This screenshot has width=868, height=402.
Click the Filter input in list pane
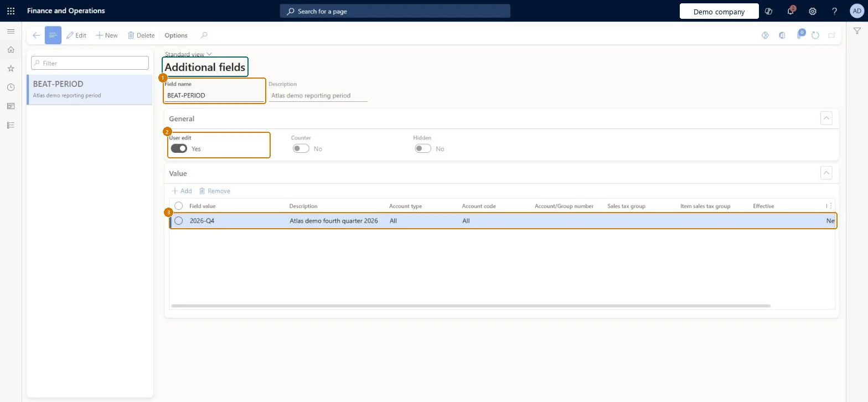pos(90,63)
